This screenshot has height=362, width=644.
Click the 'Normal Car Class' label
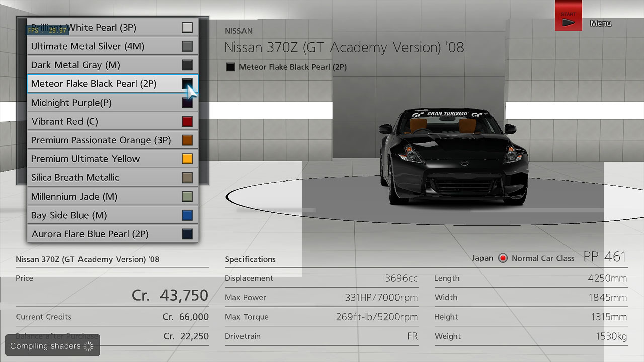(x=543, y=258)
